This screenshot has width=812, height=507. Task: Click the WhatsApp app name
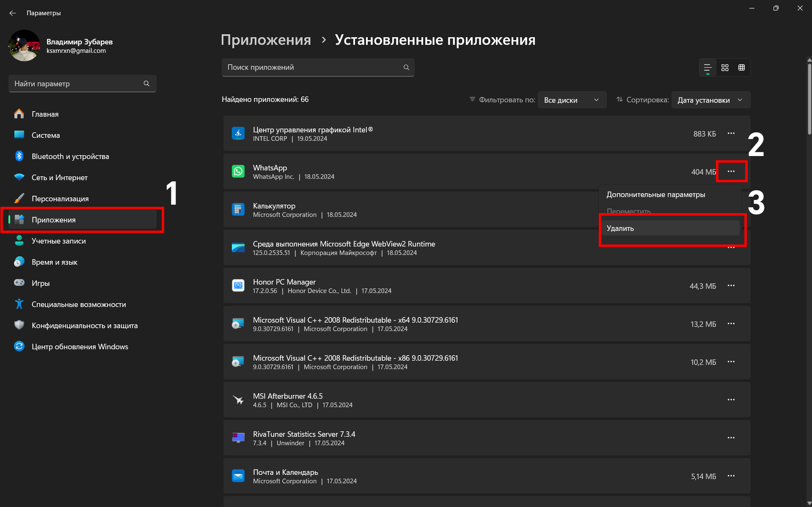pyautogui.click(x=270, y=168)
